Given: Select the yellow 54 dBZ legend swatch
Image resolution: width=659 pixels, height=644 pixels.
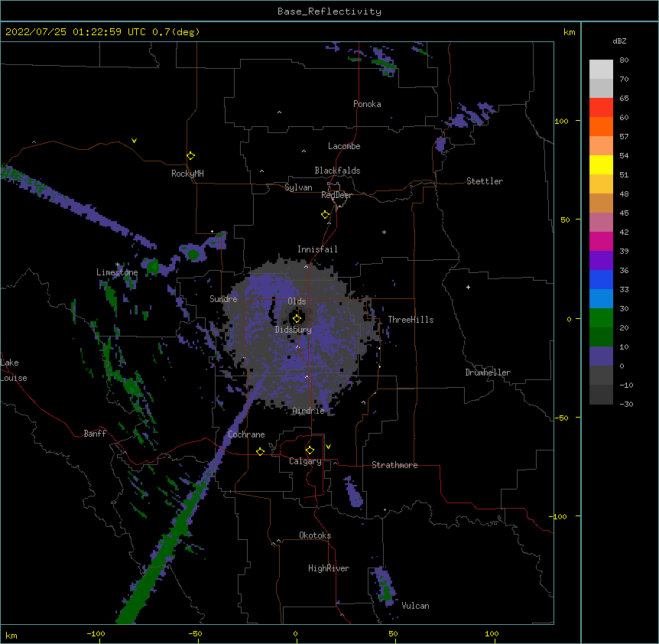Looking at the screenshot, I should (x=601, y=164).
